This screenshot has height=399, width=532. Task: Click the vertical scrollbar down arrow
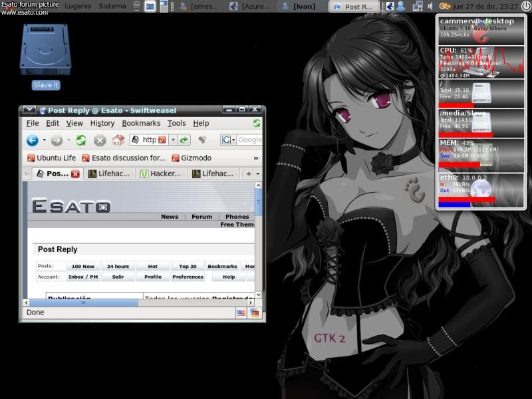[258, 295]
